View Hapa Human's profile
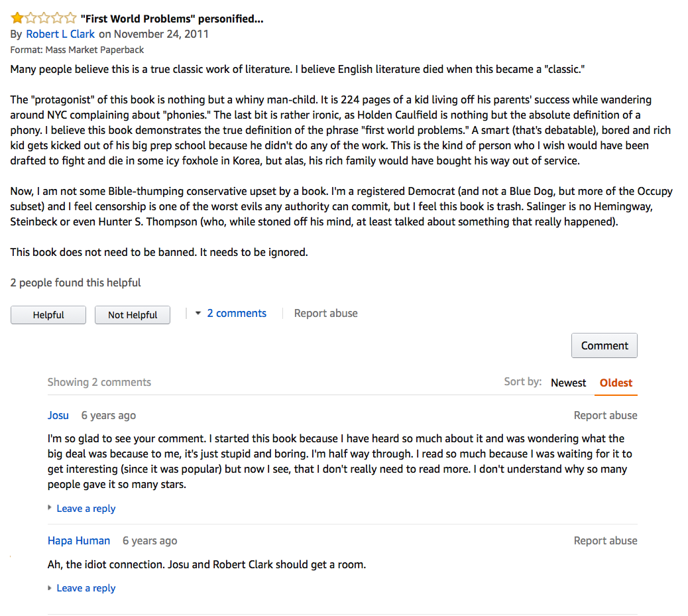This screenshot has width=688, height=616. pos(79,540)
